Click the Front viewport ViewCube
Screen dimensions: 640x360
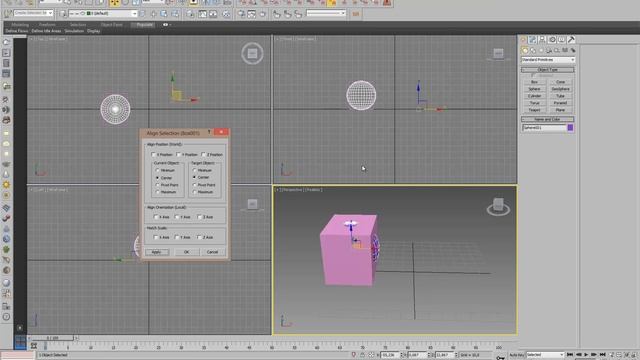coord(498,53)
